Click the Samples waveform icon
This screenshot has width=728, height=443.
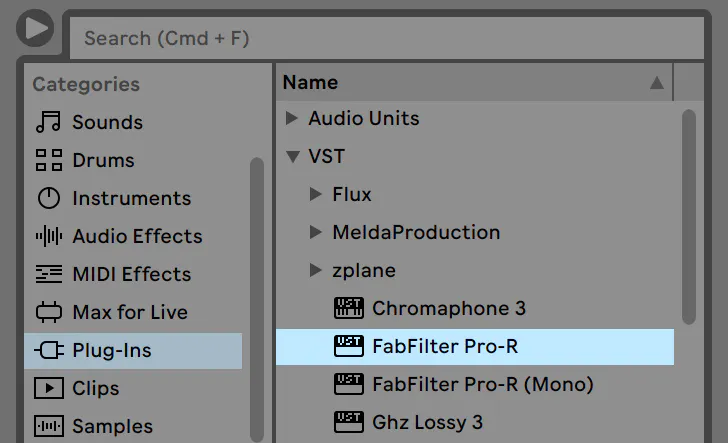[x=48, y=426]
